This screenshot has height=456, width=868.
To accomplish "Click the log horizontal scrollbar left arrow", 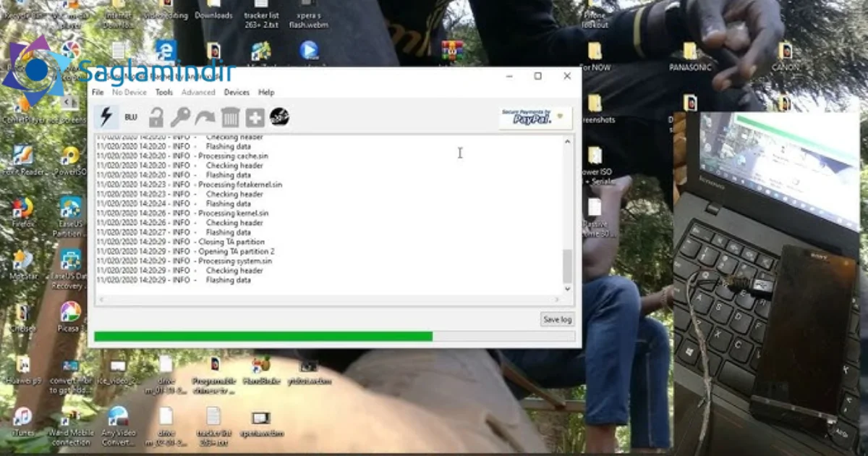I will pyautogui.click(x=100, y=299).
